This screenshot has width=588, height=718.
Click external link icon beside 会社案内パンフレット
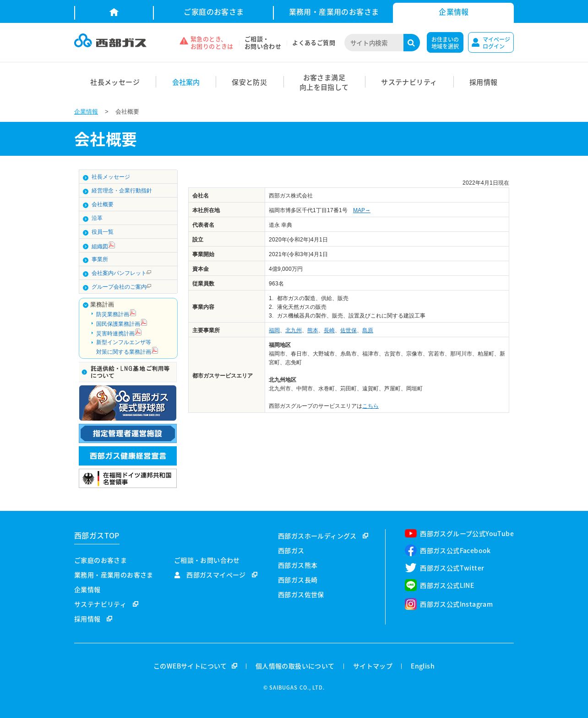(x=149, y=272)
